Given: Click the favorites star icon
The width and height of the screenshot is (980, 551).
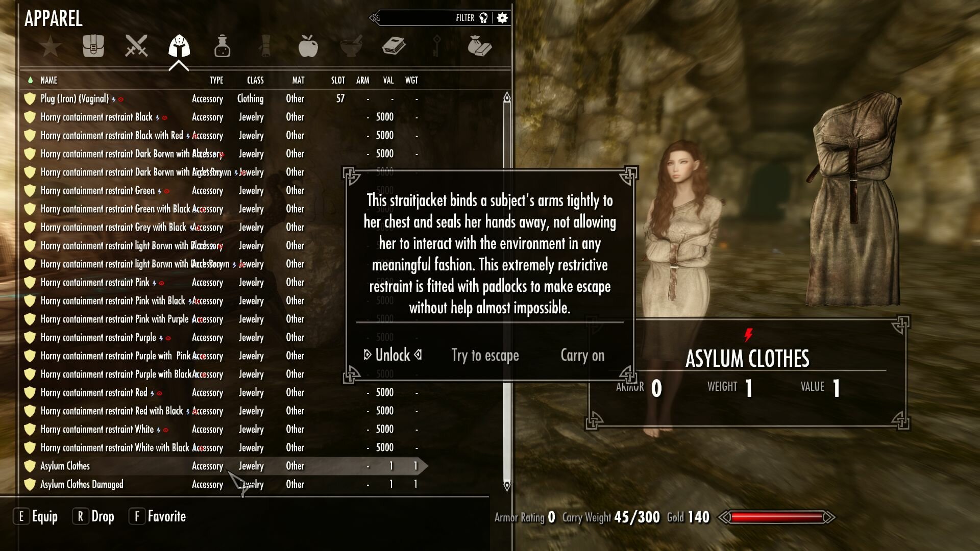Looking at the screenshot, I should coord(51,46).
